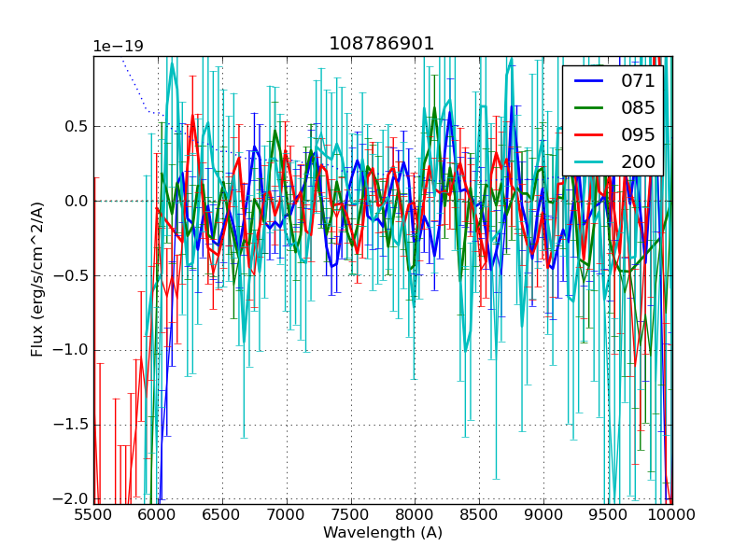Click the 8500 x-axis tick label
This screenshot has height=560, width=747.
(479, 514)
